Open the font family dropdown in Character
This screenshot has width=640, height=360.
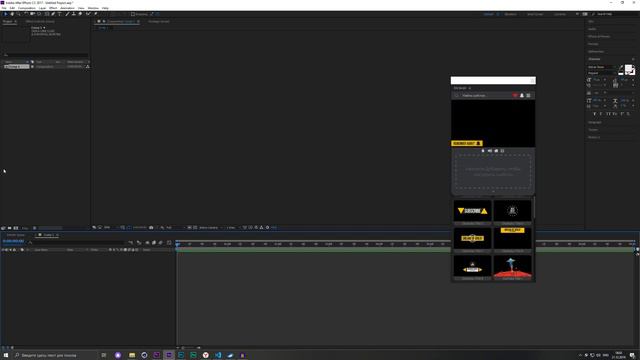[601, 67]
